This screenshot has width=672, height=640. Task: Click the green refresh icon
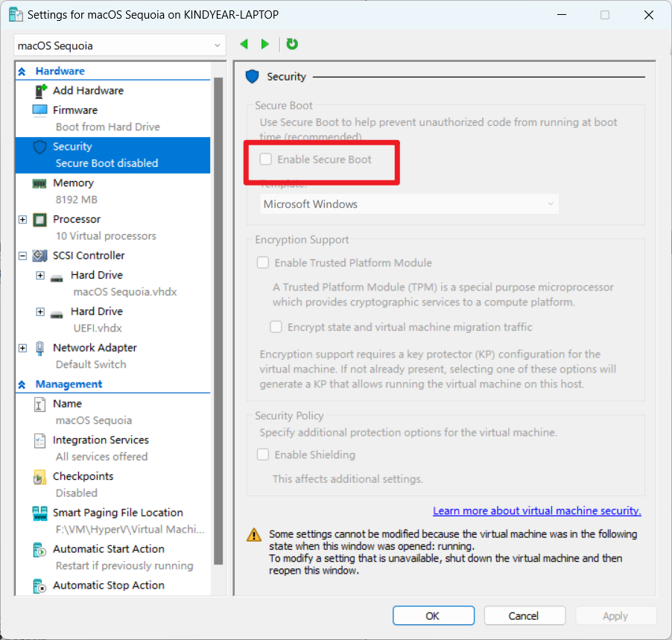pyautogui.click(x=292, y=44)
